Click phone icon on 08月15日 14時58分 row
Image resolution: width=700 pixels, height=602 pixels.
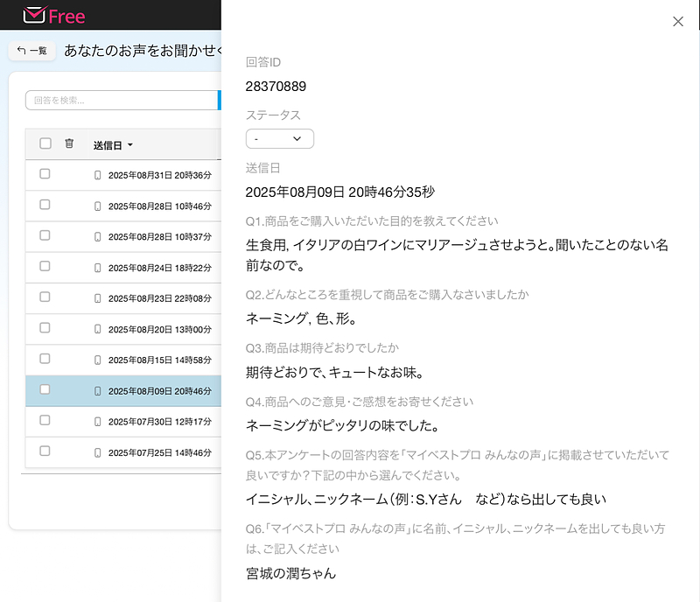pos(98,360)
